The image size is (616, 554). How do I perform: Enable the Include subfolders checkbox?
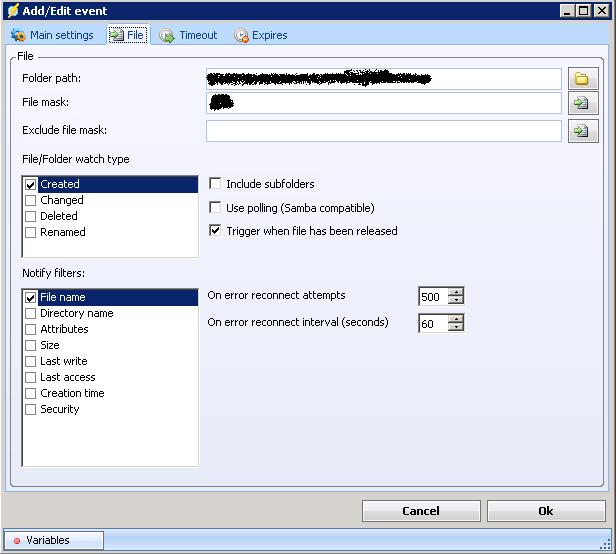pos(215,184)
